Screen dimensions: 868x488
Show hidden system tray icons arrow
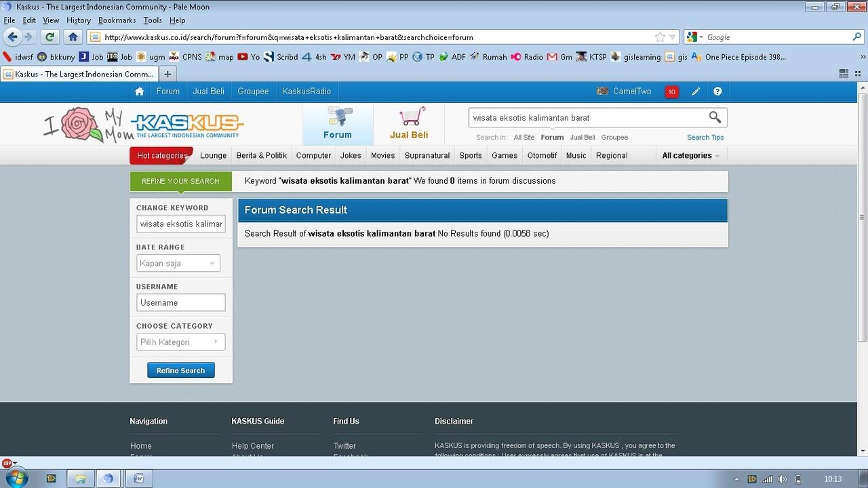coord(737,479)
